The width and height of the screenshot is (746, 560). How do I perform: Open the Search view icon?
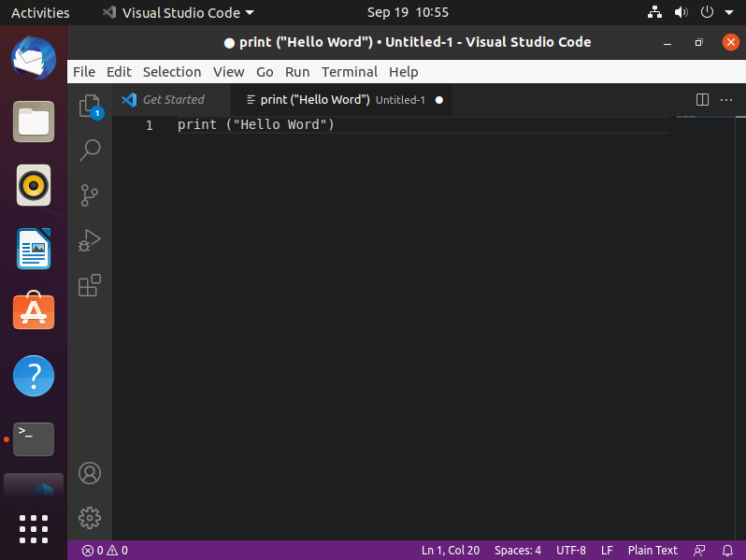coord(90,150)
